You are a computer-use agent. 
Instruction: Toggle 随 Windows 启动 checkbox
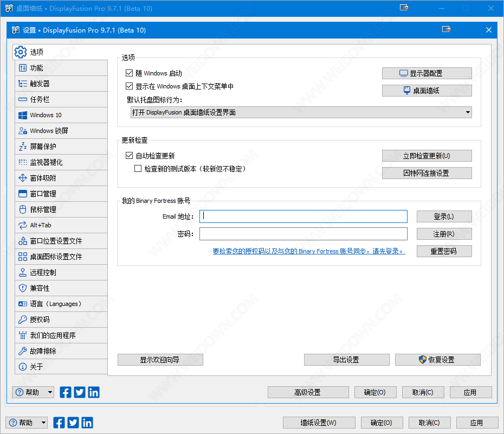(129, 73)
